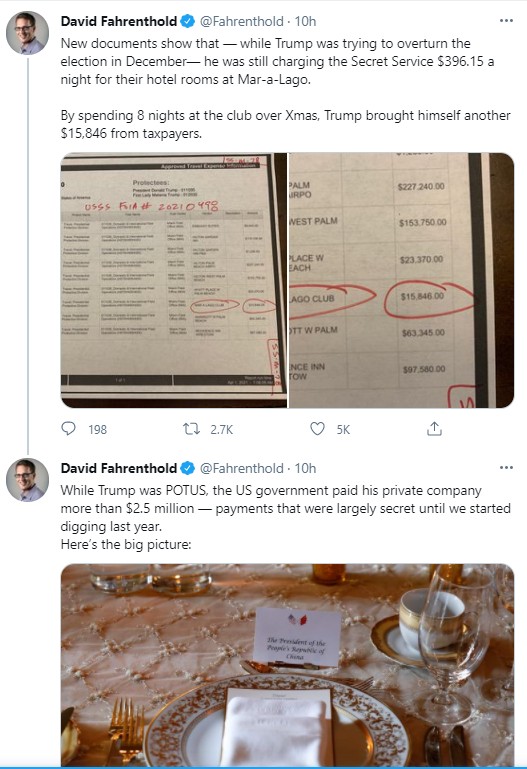
Task: Reply to the Mar-a-Lago tweet
Action: coord(69,429)
